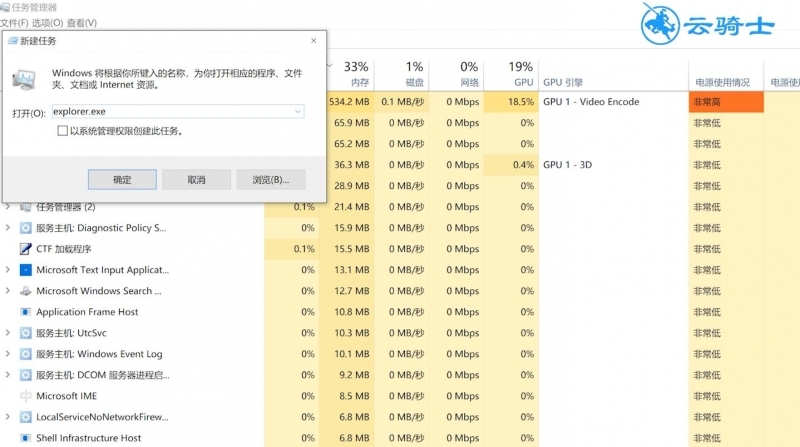Expand the 服务主机: UtcSvc row

click(x=8, y=333)
